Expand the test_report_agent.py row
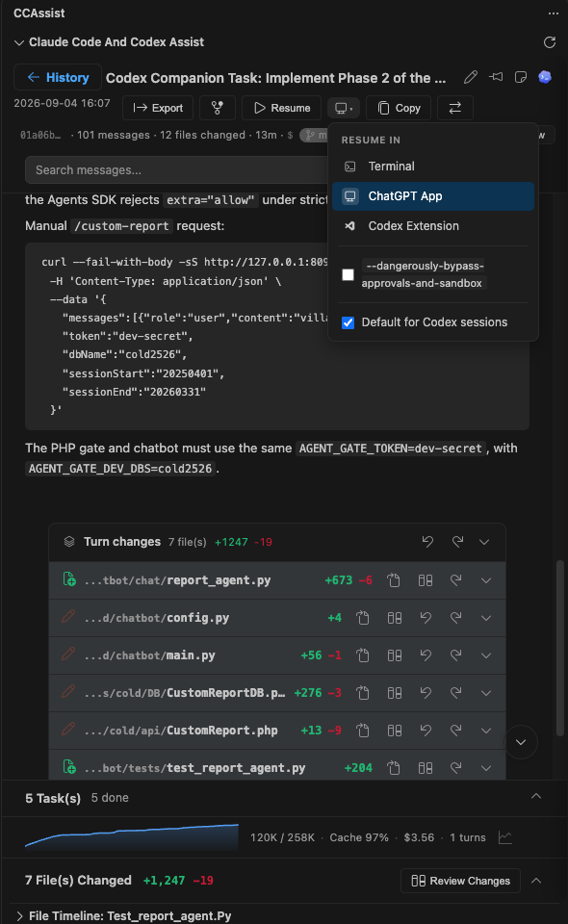Viewport: 568px width, 924px height. pyautogui.click(x=486, y=768)
